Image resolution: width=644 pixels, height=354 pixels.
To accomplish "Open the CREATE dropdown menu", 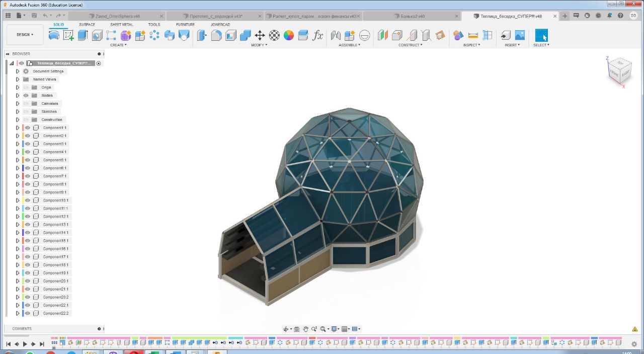I will 118,45.
